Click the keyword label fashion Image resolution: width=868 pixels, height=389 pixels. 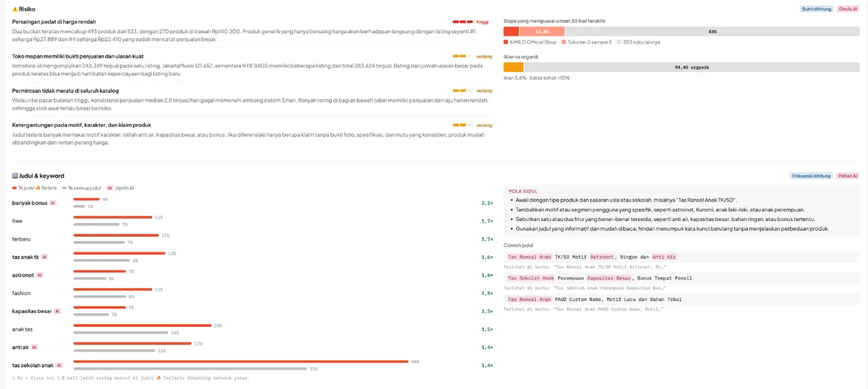tap(21, 293)
